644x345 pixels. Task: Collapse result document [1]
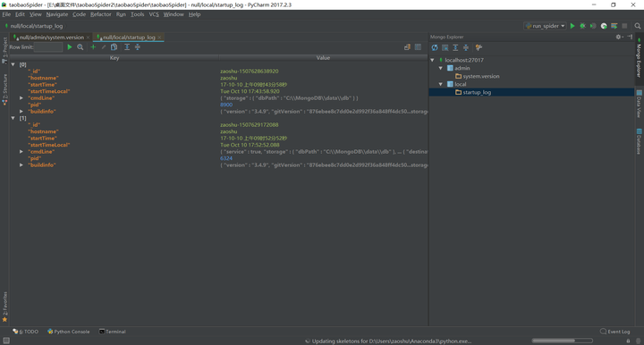(13, 118)
